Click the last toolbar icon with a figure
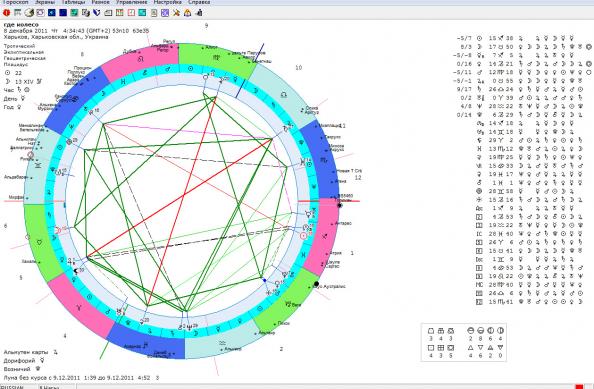This screenshot has height=389, width=594. point(199,13)
